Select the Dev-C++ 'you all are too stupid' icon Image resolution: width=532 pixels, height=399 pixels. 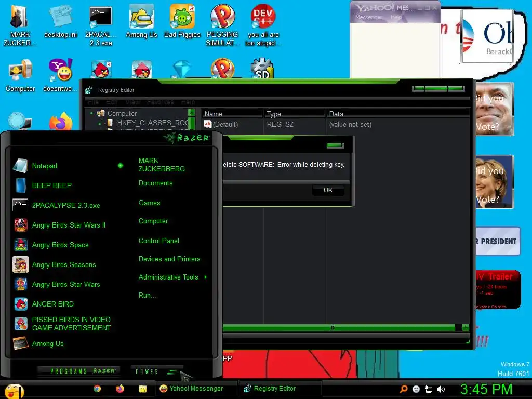pyautogui.click(x=263, y=25)
